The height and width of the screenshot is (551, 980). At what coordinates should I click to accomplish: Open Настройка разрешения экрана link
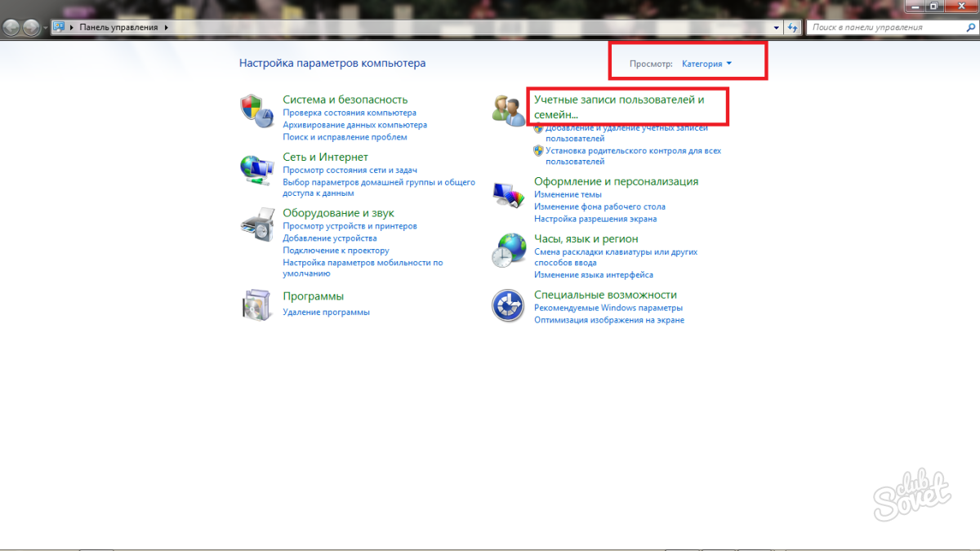[595, 219]
